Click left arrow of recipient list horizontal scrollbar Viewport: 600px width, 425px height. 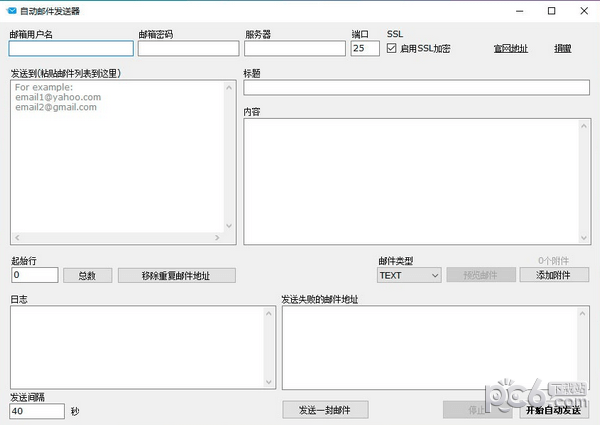click(x=17, y=238)
